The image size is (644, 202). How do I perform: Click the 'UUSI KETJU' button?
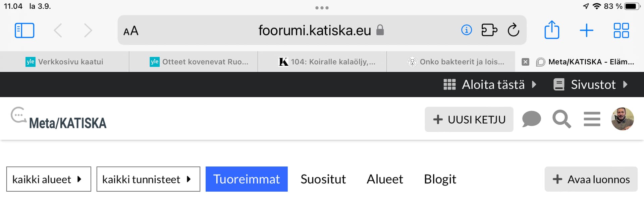tap(469, 120)
